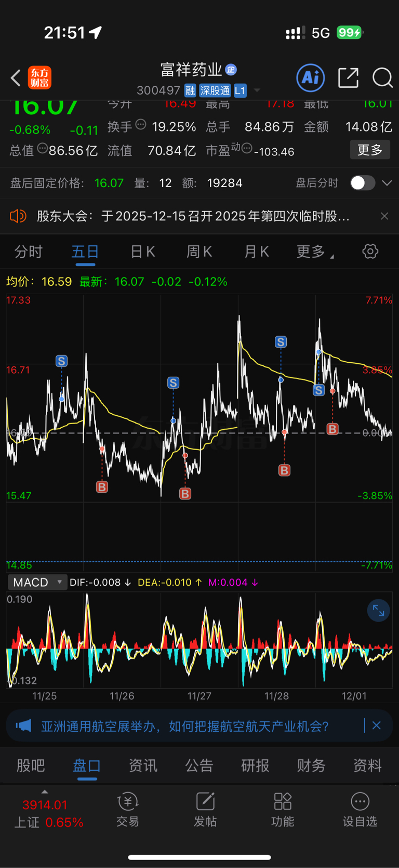Tap the 深股通 badge
Viewport: 399px width, 868px height.
pos(215,90)
